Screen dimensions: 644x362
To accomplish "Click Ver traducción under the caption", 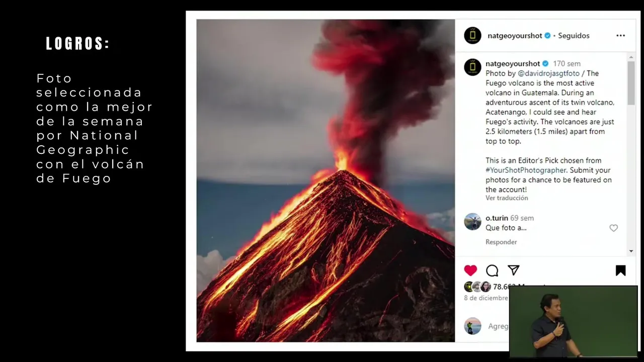I will click(507, 198).
